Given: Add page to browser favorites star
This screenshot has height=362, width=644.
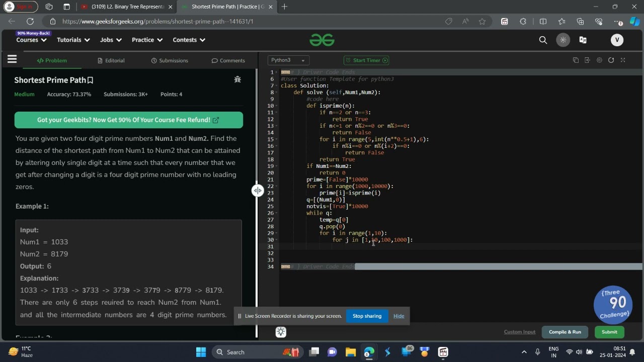Looking at the screenshot, I should pyautogui.click(x=482, y=22).
